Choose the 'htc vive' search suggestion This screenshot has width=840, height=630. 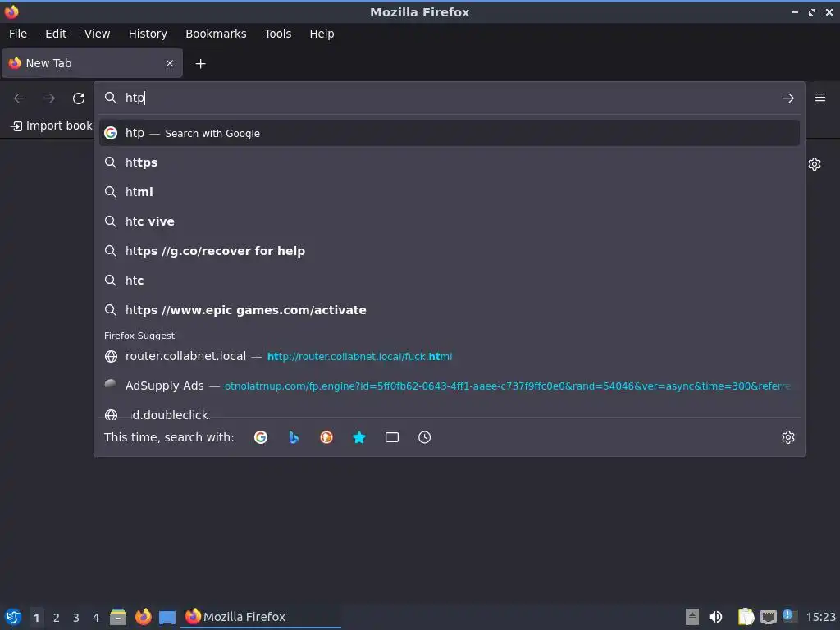(449, 221)
